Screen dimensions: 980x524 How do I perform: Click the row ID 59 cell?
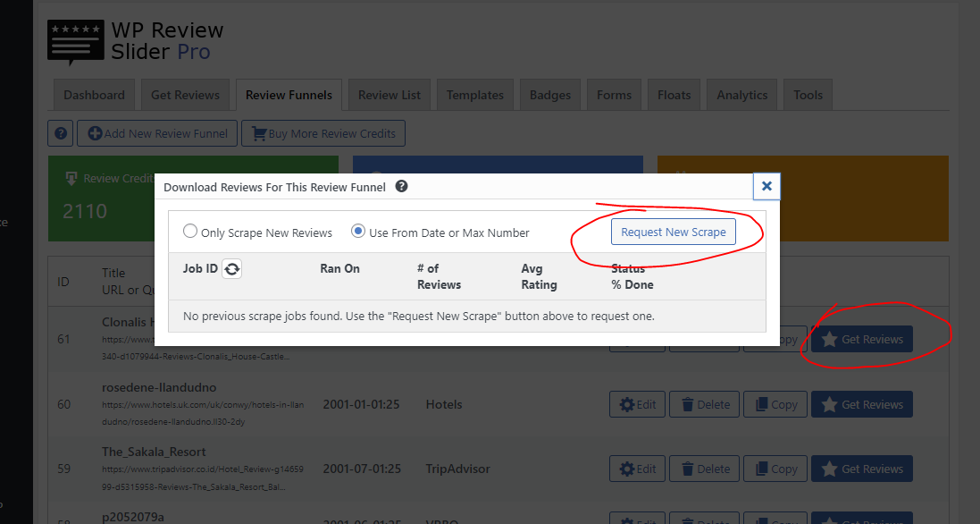click(x=63, y=469)
